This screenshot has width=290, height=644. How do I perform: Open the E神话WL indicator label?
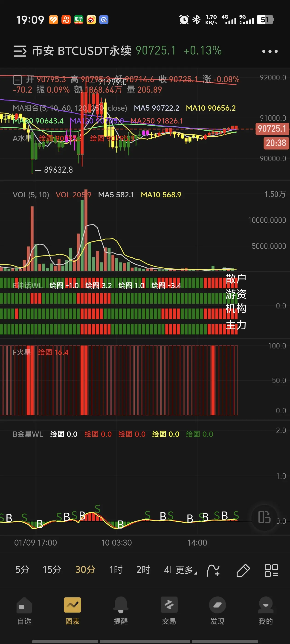pos(28,285)
